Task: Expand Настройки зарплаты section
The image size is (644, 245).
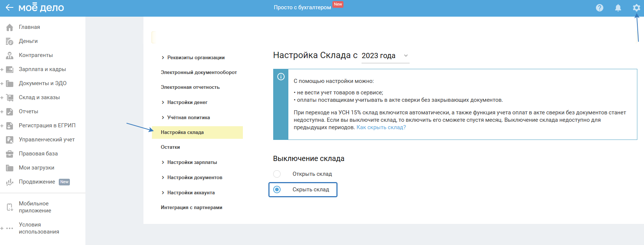Action: [x=163, y=162]
